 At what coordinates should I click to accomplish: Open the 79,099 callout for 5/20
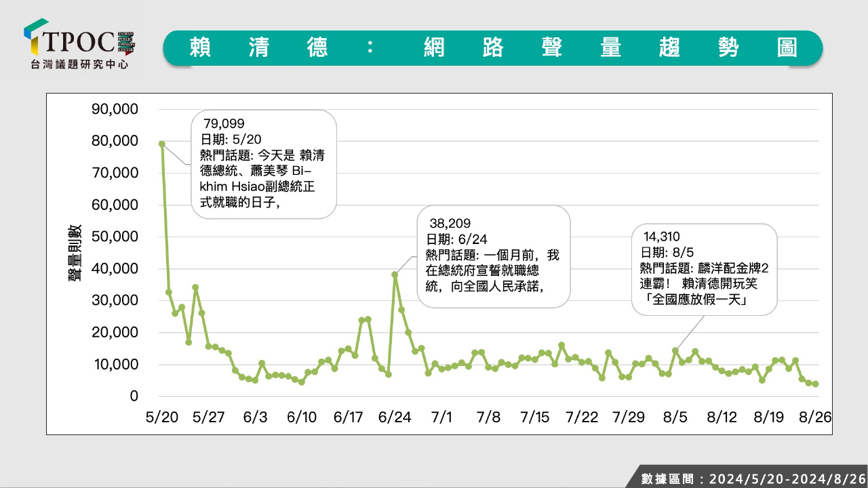pos(264,164)
